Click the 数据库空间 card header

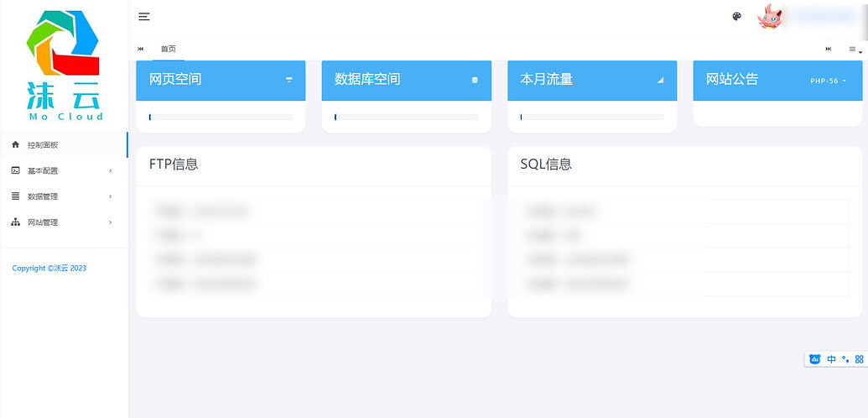pyautogui.click(x=406, y=81)
